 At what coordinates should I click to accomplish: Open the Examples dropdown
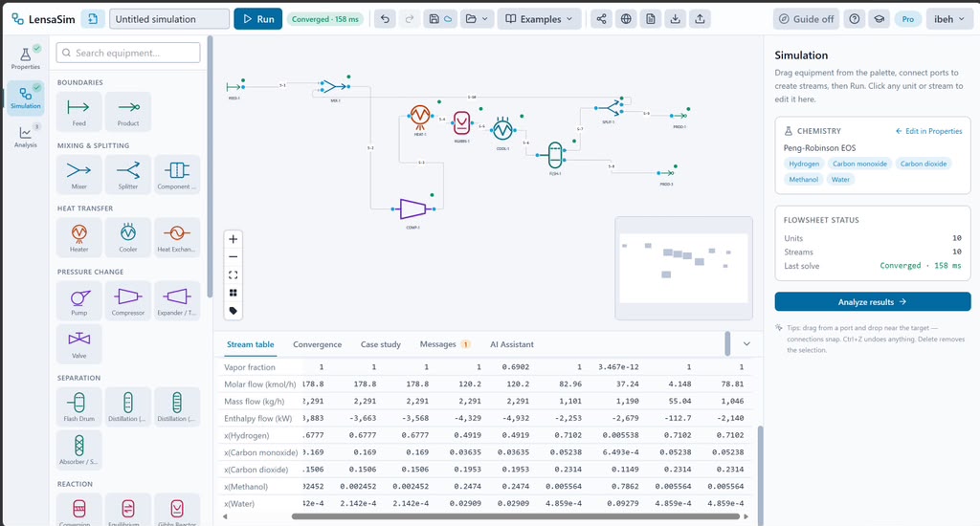(x=539, y=19)
